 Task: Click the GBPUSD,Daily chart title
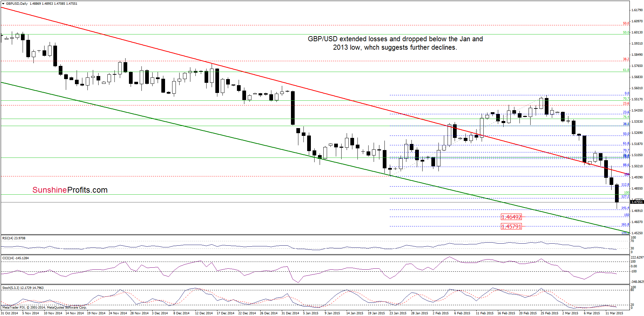pos(17,3)
